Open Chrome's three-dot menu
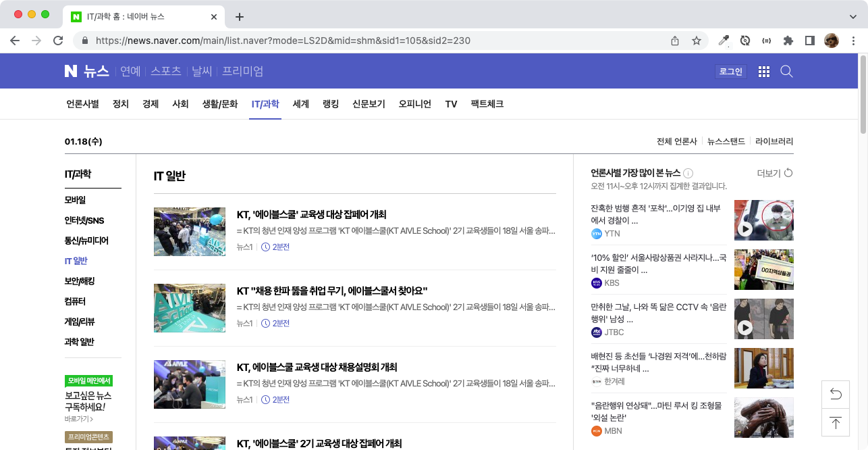Screen dimensions: 868x450 tap(853, 41)
